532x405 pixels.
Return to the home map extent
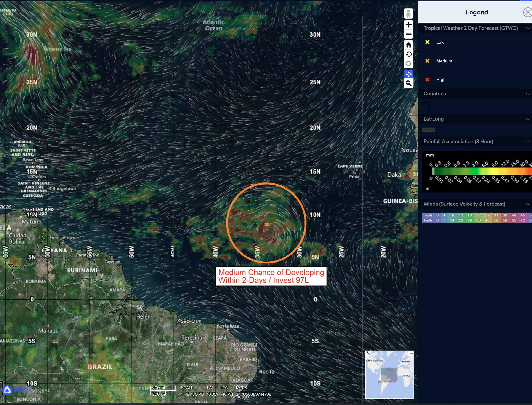coord(408,45)
